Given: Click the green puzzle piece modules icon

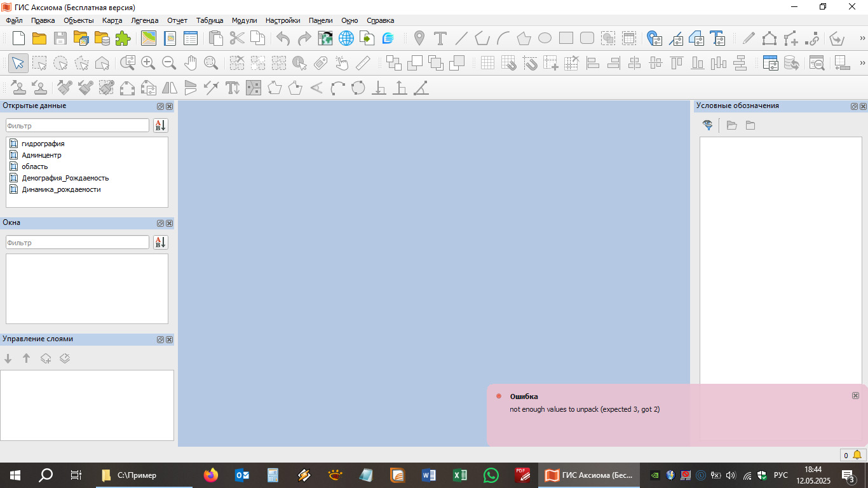Looking at the screenshot, I should click(123, 38).
